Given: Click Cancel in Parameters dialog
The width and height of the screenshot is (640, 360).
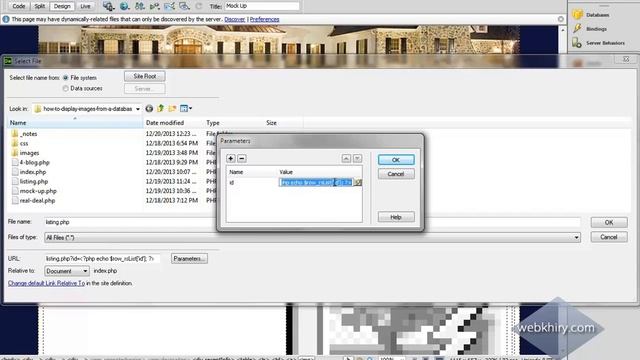Looking at the screenshot, I should [396, 174].
